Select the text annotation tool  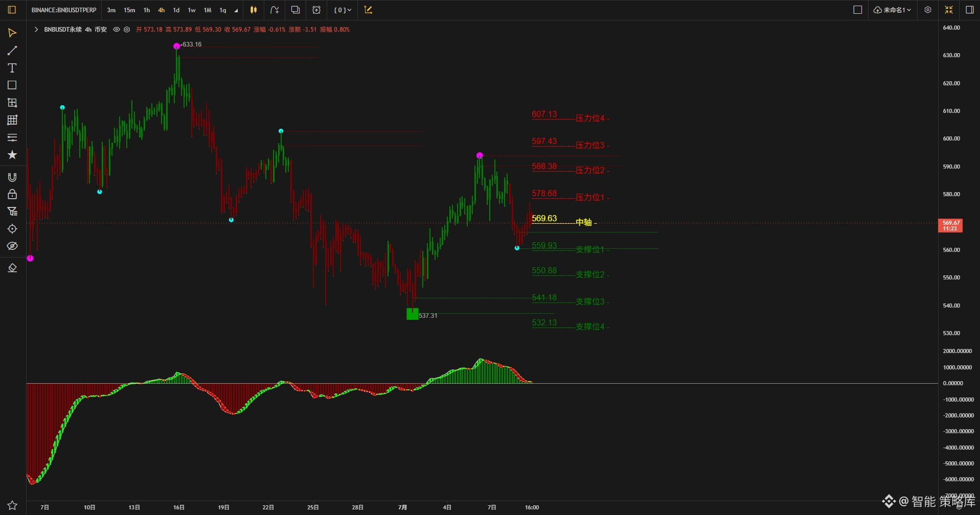pyautogui.click(x=12, y=68)
